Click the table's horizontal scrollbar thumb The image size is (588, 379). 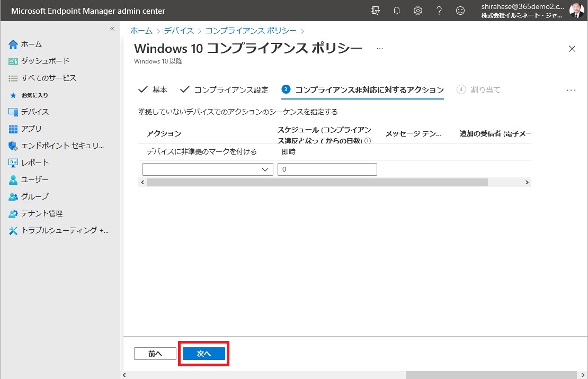[x=317, y=183]
